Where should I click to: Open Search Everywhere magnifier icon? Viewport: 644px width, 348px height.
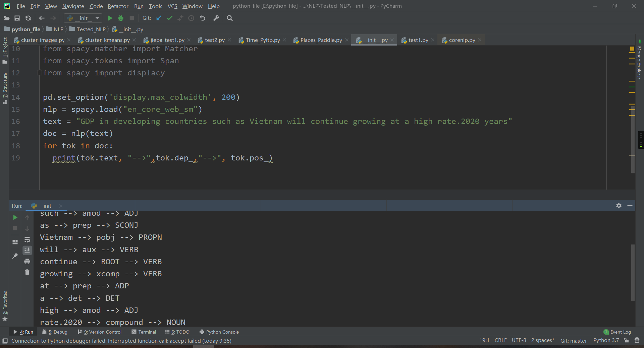[x=230, y=18]
